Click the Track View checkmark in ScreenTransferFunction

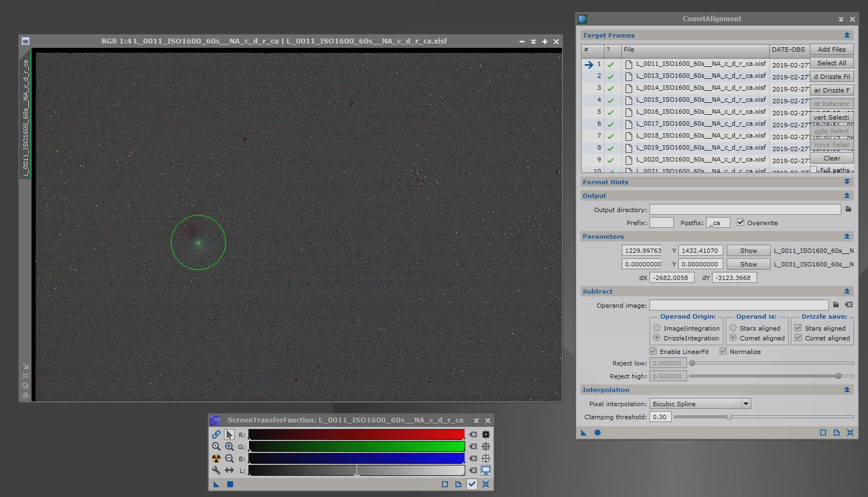pos(472,484)
